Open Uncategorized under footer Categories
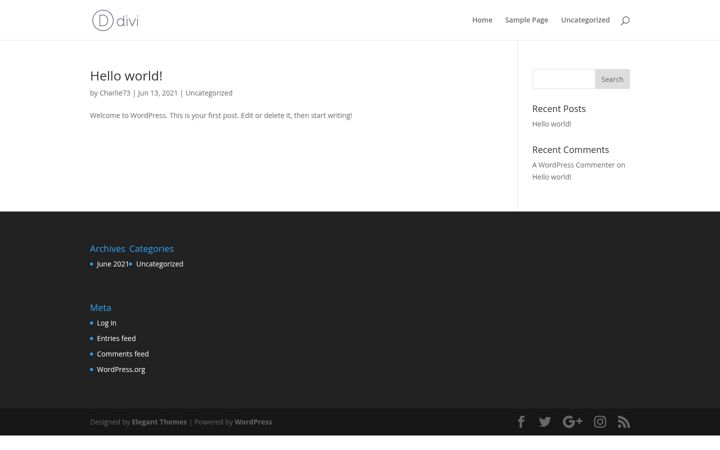This screenshot has width=720, height=450. click(x=159, y=264)
